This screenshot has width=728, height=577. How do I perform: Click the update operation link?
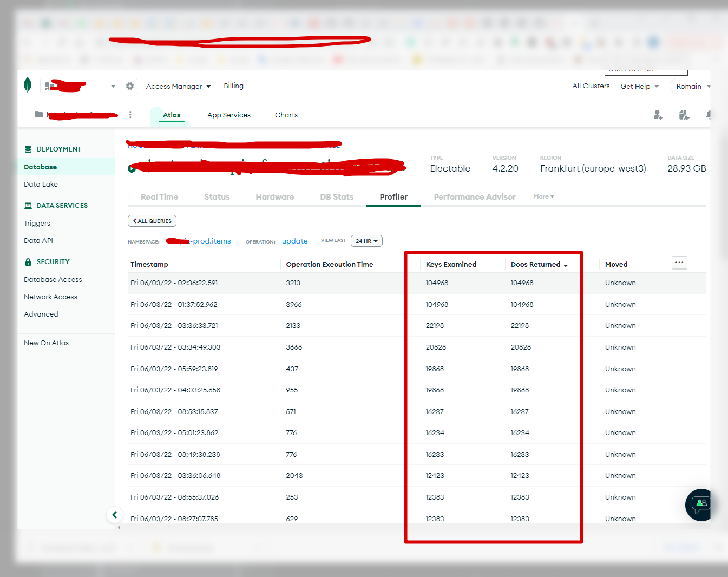coord(294,241)
